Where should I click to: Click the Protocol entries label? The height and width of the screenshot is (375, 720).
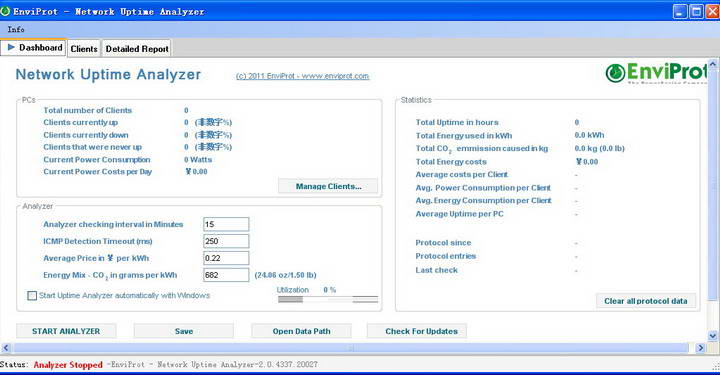click(445, 256)
